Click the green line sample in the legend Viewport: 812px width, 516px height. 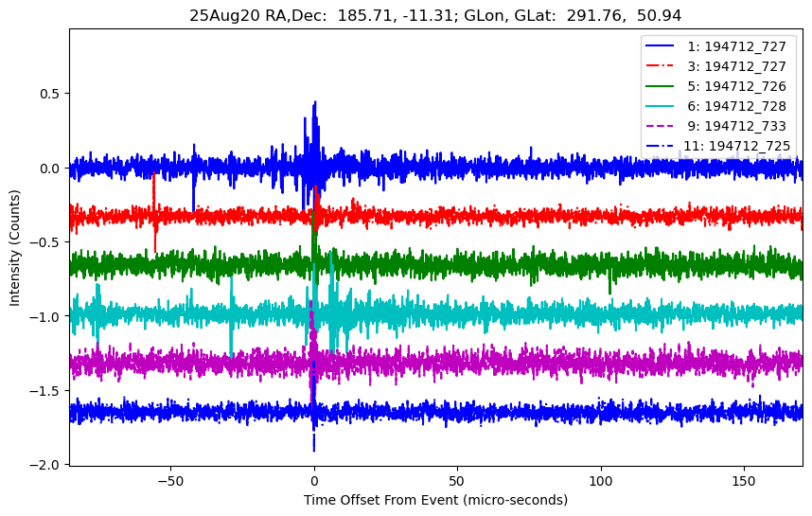(660, 85)
